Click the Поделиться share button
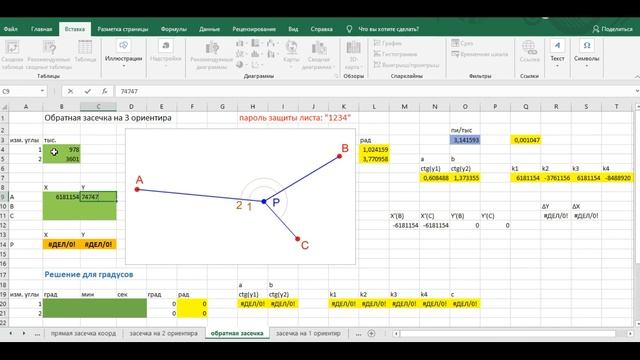The image size is (640, 360). point(612,29)
